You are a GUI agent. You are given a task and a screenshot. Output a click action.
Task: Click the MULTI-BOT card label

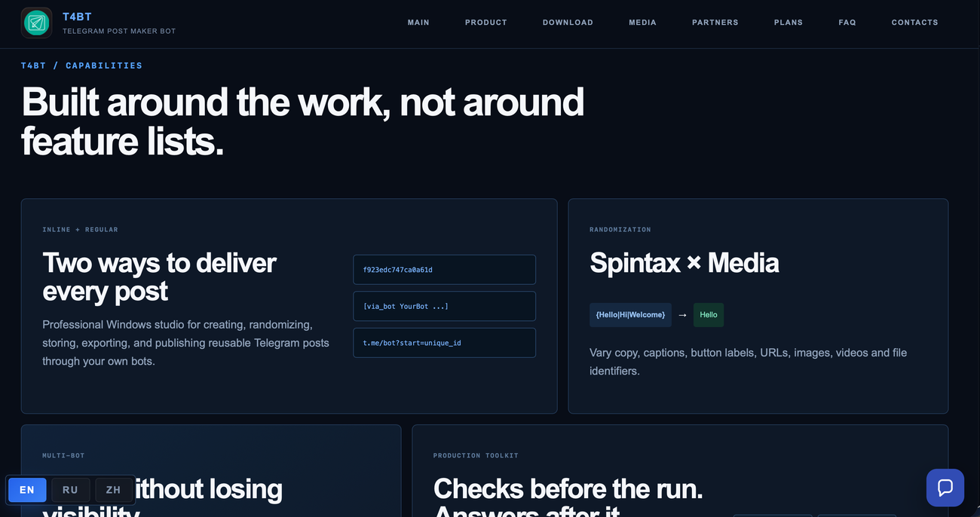click(63, 456)
